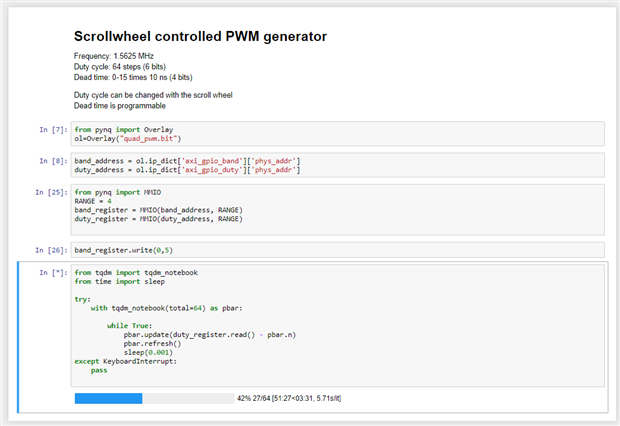Click the filled blue part of progress bar

108,398
